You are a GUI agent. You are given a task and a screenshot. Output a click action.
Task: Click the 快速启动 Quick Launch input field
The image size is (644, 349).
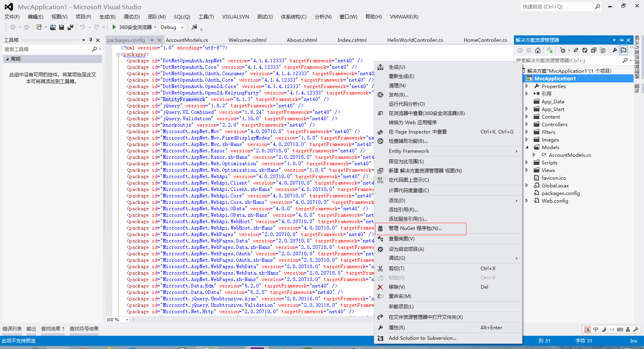pyautogui.click(x=557, y=6)
